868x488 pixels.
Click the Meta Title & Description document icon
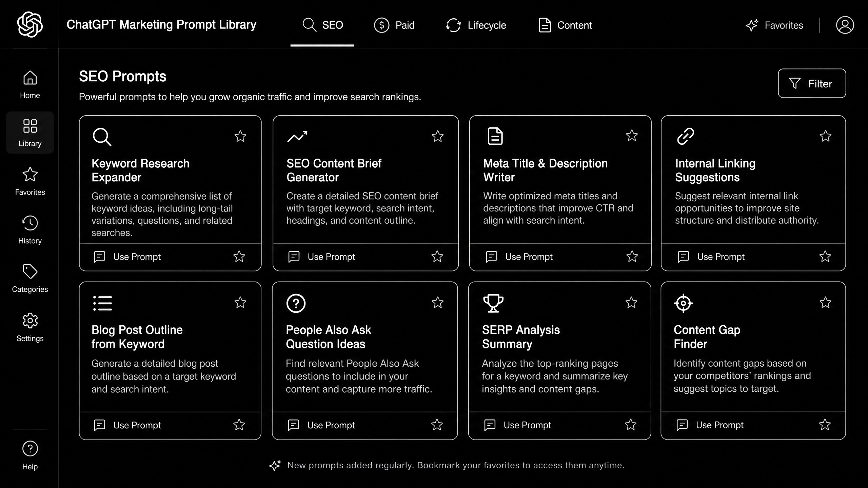pos(495,136)
